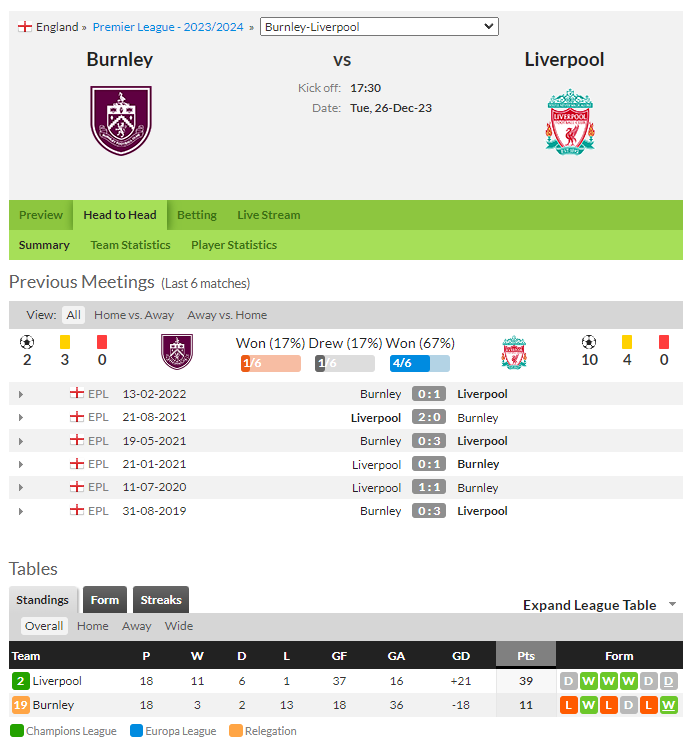Expand the 13-02-2022 match row

pos(21,394)
